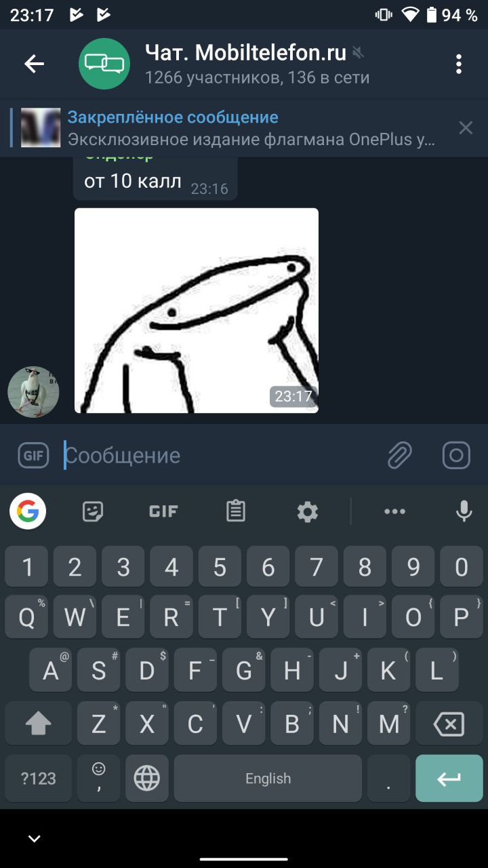Expand more keyboard options with three dots
Screen dimensions: 488x868
[x=394, y=511]
